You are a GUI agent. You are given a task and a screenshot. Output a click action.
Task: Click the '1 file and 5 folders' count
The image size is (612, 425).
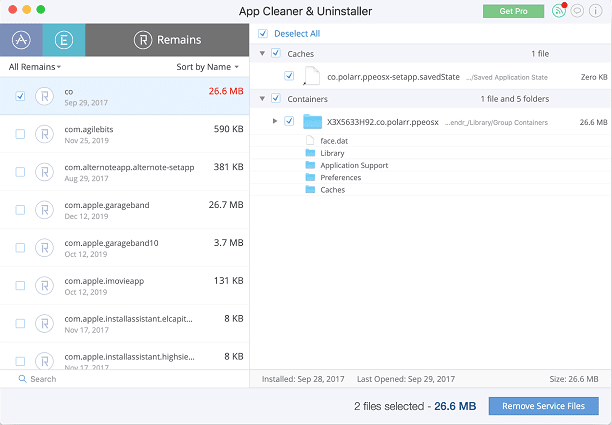click(514, 99)
